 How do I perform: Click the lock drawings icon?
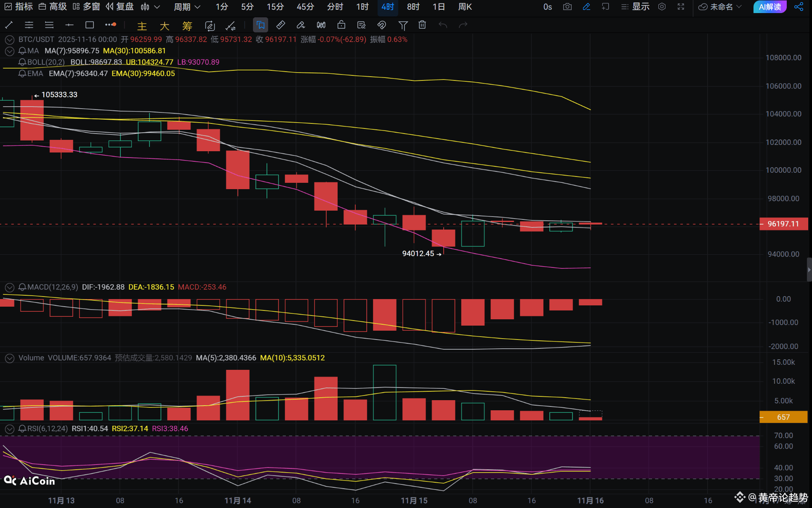pyautogui.click(x=341, y=25)
